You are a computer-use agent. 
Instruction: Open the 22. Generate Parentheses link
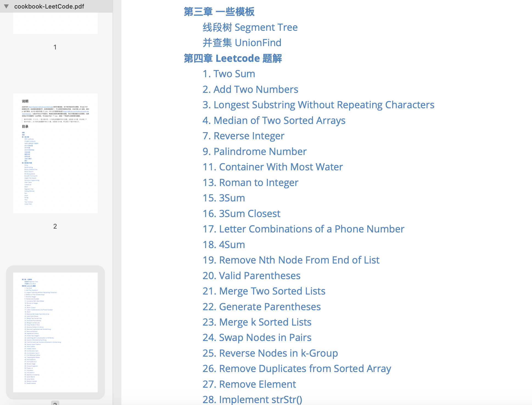[x=262, y=307]
